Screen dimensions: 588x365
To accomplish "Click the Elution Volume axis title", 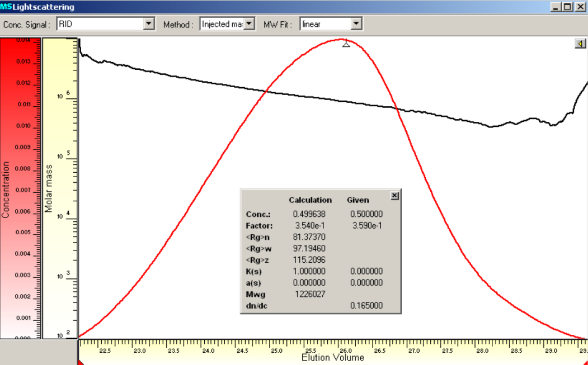I will [333, 358].
